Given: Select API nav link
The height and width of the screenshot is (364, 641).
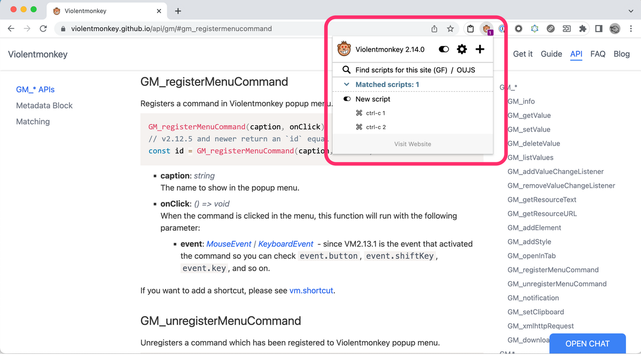Looking at the screenshot, I should (576, 54).
